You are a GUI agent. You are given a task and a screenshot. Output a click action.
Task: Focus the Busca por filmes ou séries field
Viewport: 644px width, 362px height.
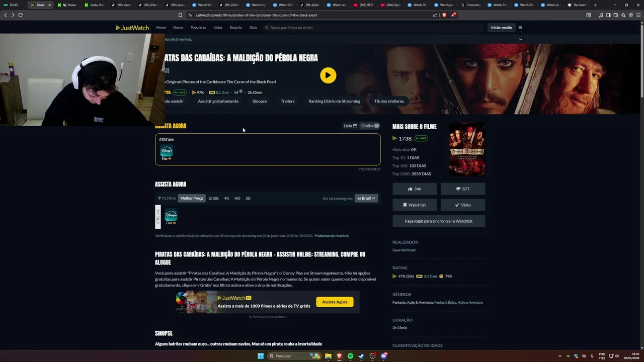click(372, 28)
